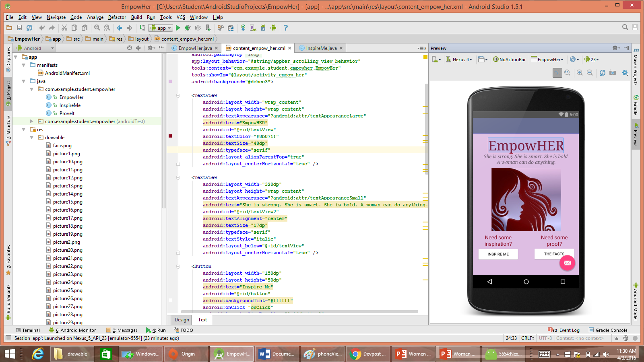Run the app with green play button

178,28
